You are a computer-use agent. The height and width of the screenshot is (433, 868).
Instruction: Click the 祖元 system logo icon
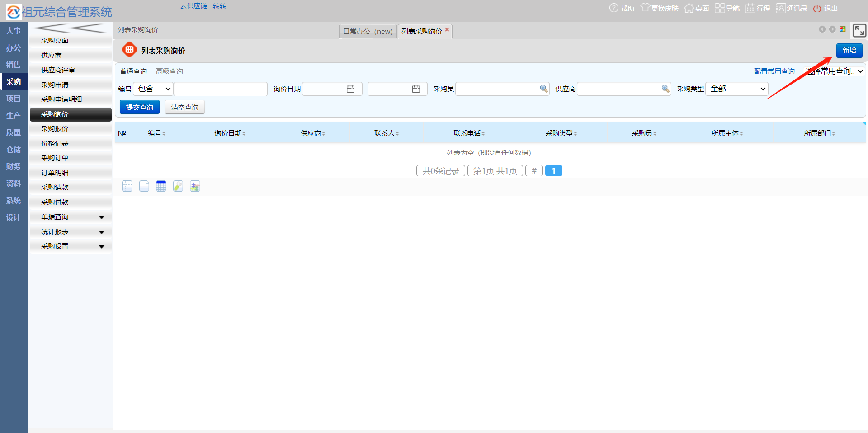click(14, 12)
